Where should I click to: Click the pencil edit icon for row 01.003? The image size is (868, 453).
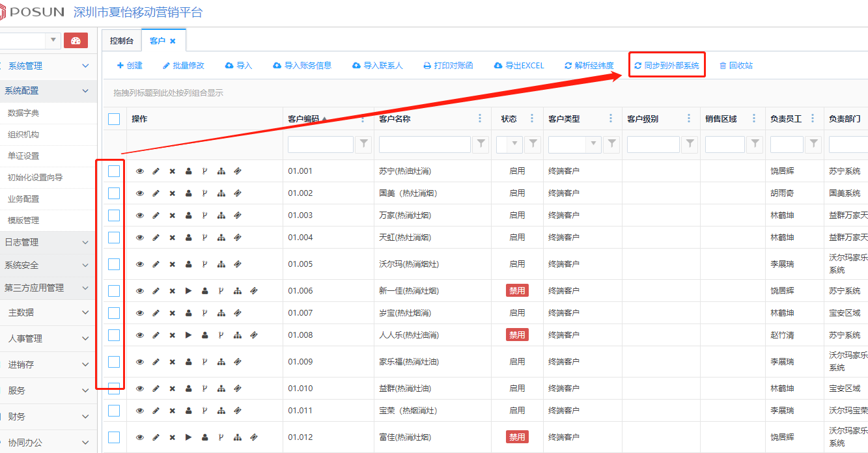[156, 215]
